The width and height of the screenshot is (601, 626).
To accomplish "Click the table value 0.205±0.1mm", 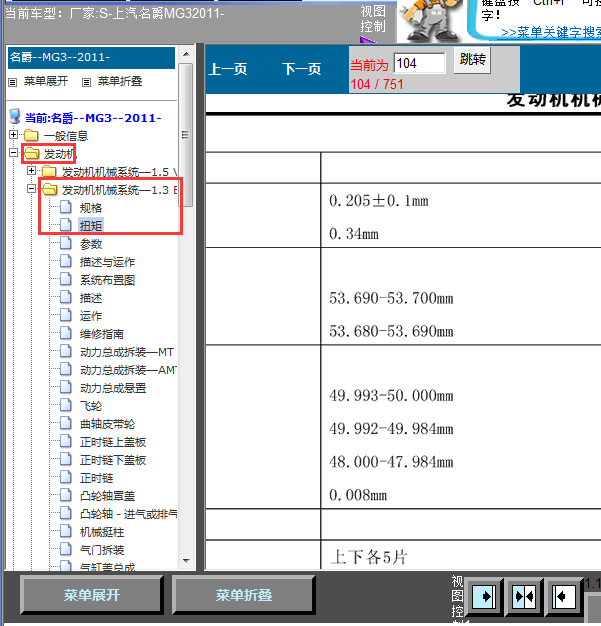I will pyautogui.click(x=379, y=201).
